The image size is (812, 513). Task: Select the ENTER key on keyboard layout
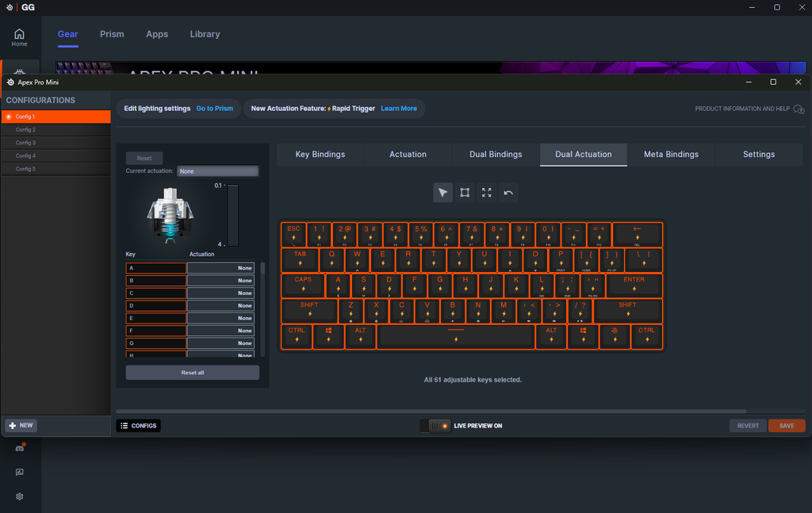pos(634,285)
